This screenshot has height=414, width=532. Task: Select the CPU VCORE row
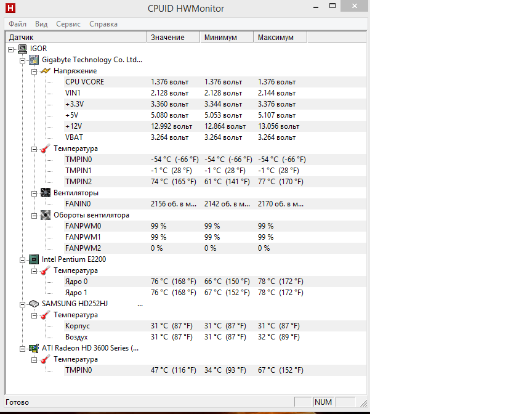pos(215,82)
